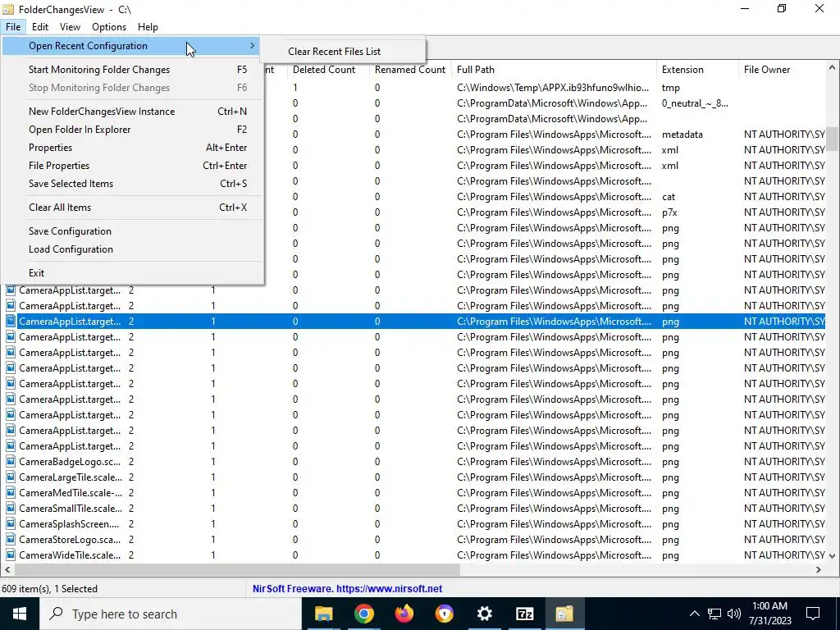
Task: Click the CameraSplashScreen.... file icon
Action: (x=10, y=524)
